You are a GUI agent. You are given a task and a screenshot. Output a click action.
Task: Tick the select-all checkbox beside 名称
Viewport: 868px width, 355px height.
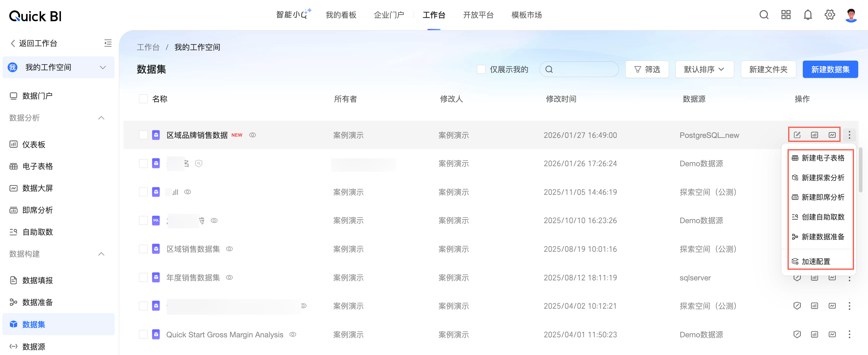point(143,99)
